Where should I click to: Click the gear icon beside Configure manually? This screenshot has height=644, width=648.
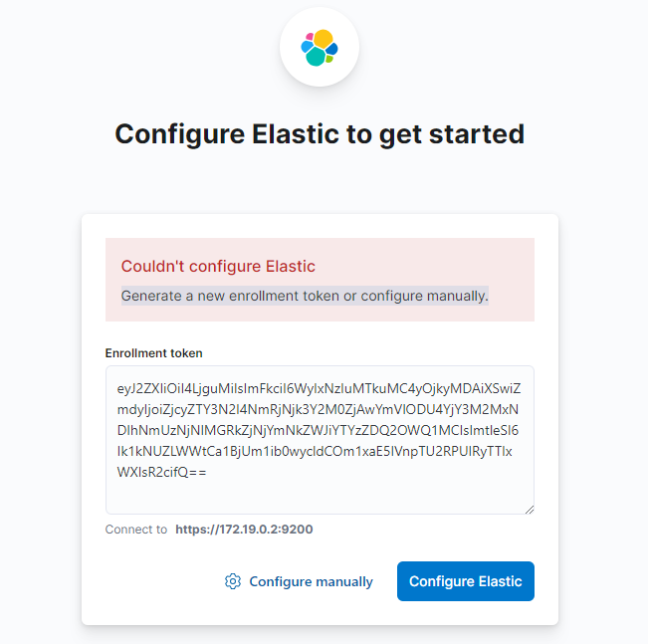click(x=233, y=581)
